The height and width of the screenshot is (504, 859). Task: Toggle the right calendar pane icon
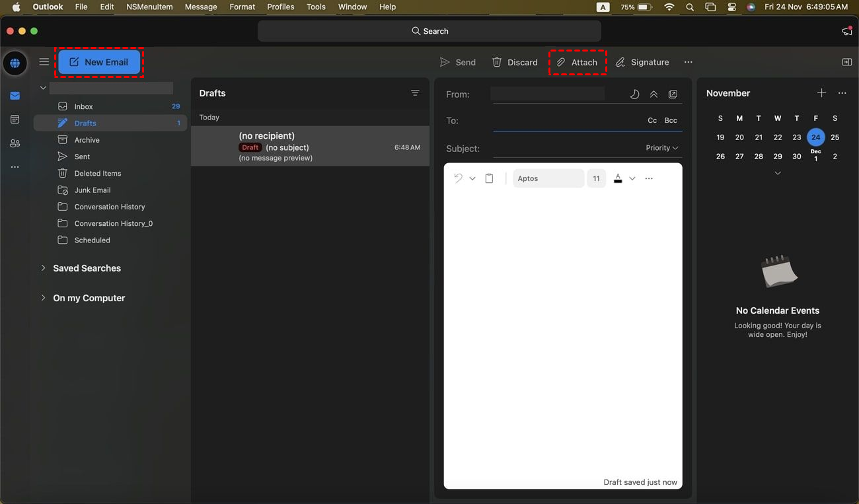pyautogui.click(x=846, y=62)
